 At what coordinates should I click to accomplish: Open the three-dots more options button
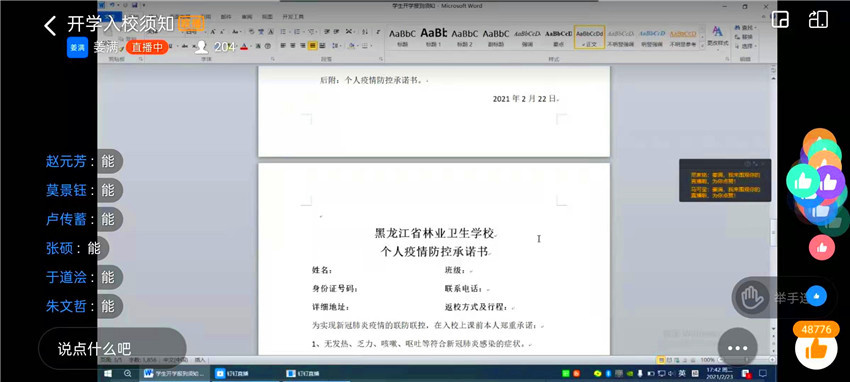(737, 348)
